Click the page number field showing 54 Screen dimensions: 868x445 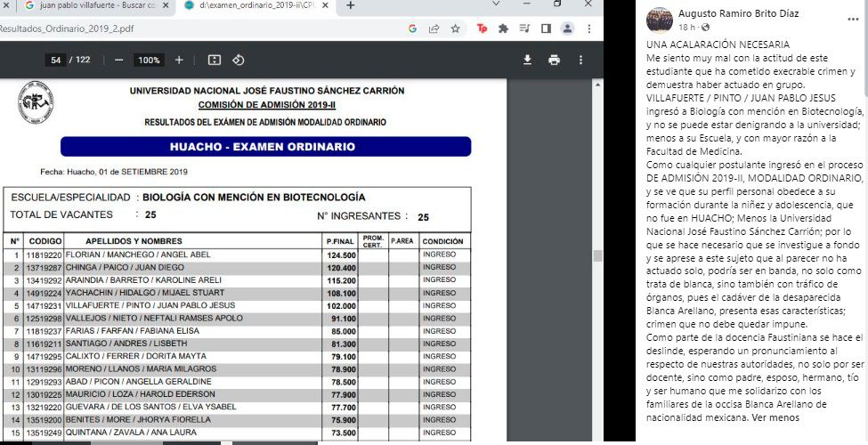point(55,60)
